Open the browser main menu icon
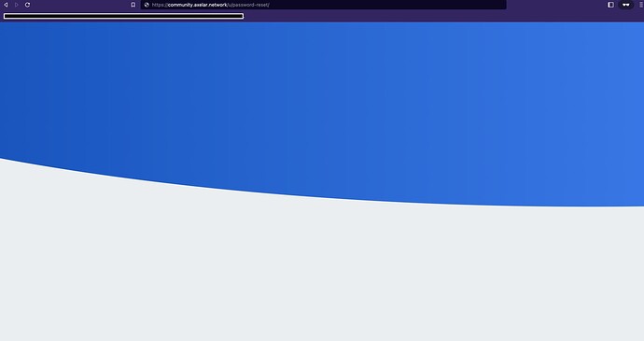 point(641,5)
